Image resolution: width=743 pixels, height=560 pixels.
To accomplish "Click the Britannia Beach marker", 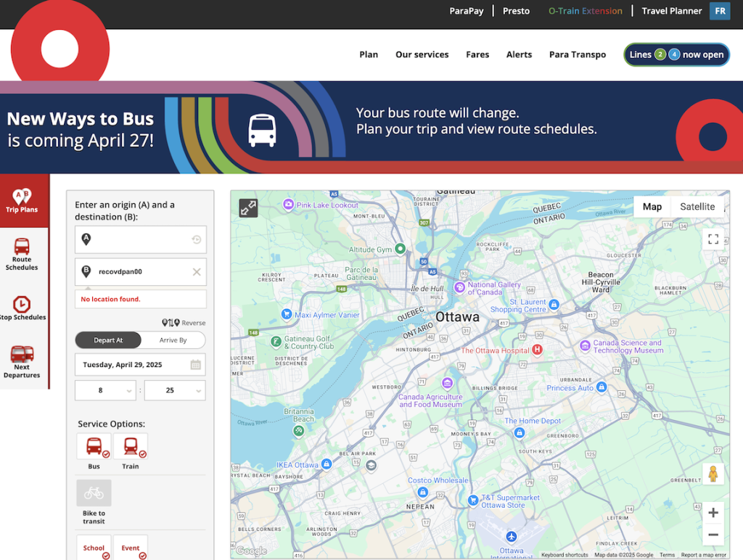I will coord(298,431).
